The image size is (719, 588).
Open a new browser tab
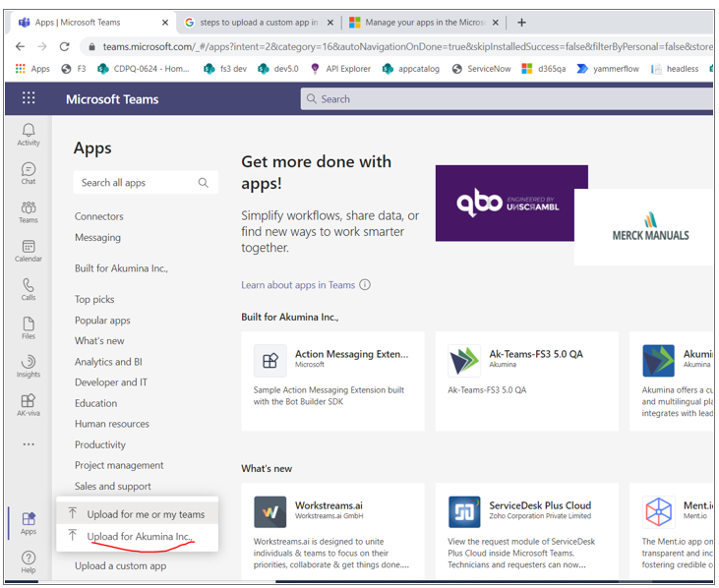pos(521,22)
